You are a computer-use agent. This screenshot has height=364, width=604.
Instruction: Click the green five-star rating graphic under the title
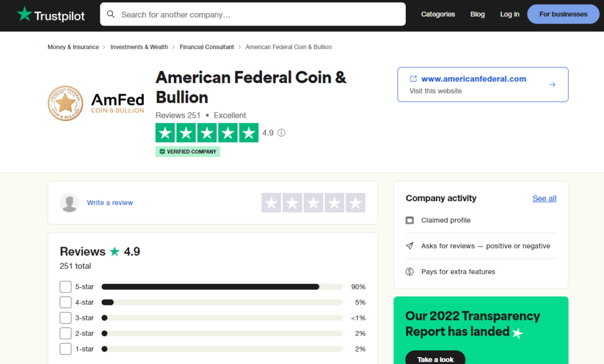tap(207, 133)
